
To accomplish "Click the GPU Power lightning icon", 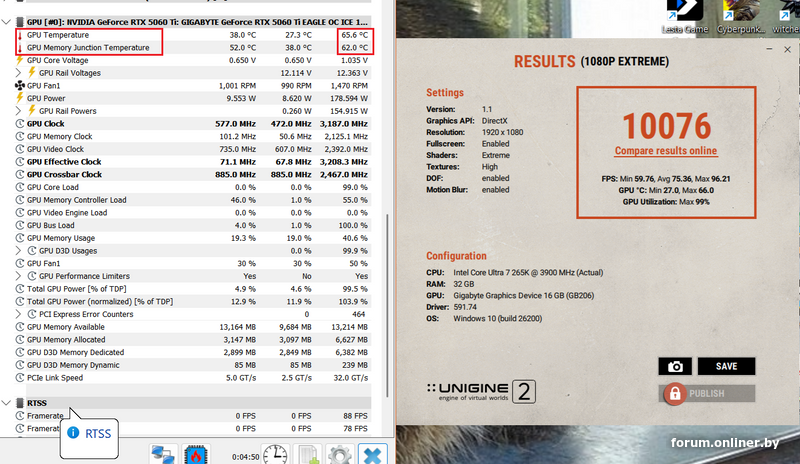I will pos(20,98).
